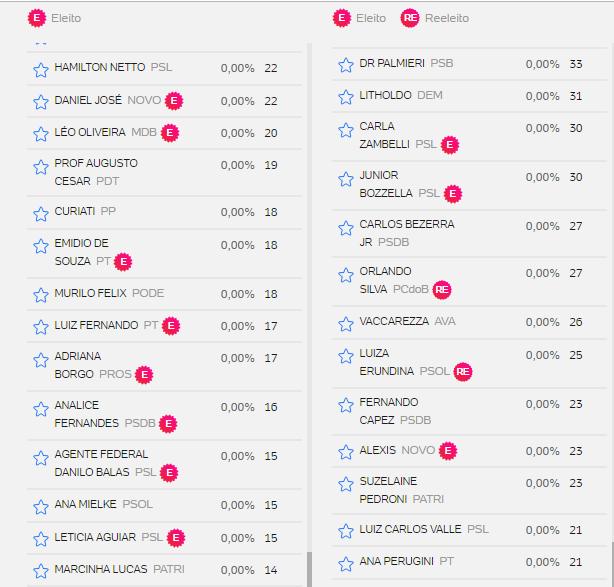Star candidate Daniel José
Image resolution: width=614 pixels, height=587 pixels.
click(40, 102)
